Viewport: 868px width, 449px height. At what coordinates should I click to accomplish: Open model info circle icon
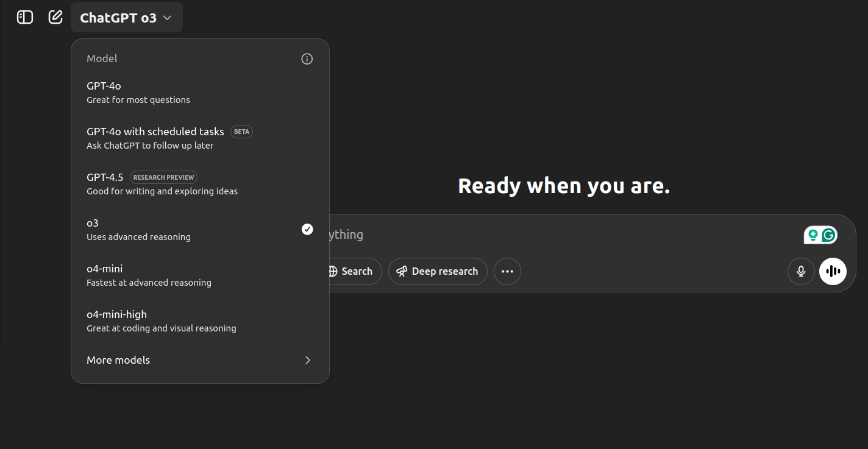[307, 58]
